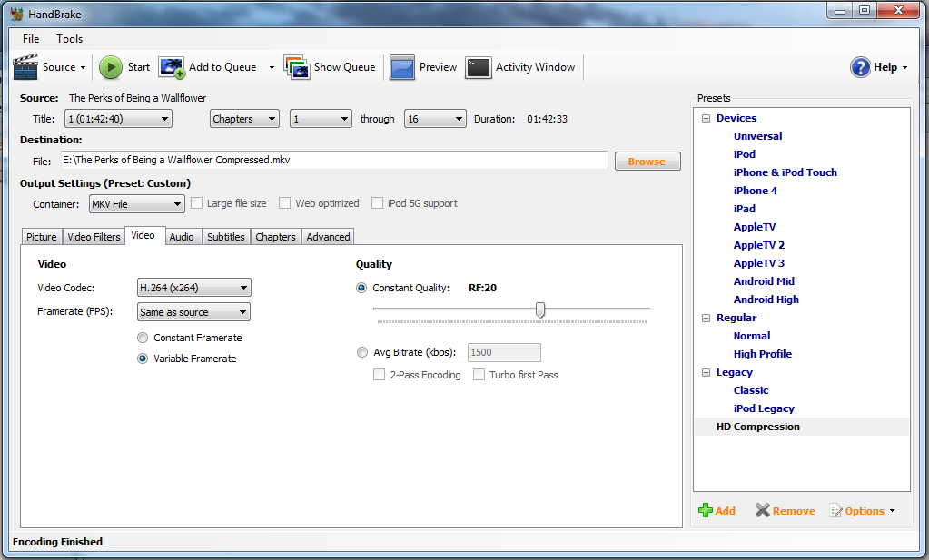Open the end chapter dropdown showing 16
The image size is (929, 560).
pyautogui.click(x=435, y=119)
